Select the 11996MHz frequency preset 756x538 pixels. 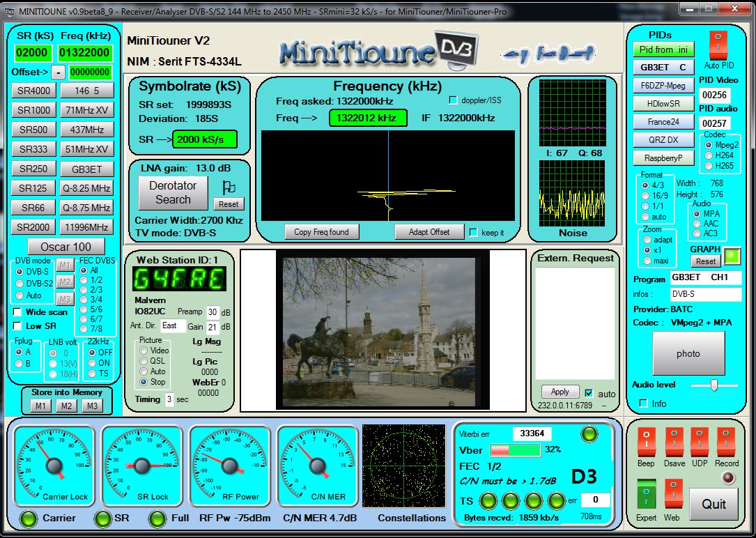(x=87, y=227)
